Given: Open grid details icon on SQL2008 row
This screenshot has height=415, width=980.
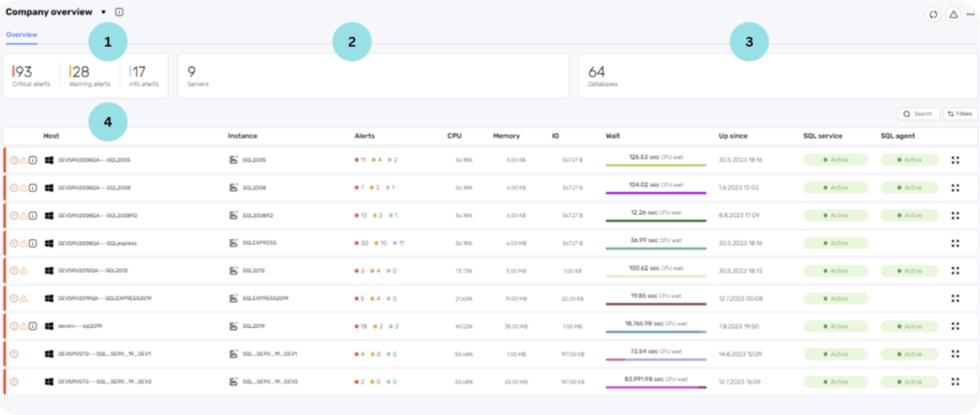Looking at the screenshot, I should pyautogui.click(x=954, y=187).
